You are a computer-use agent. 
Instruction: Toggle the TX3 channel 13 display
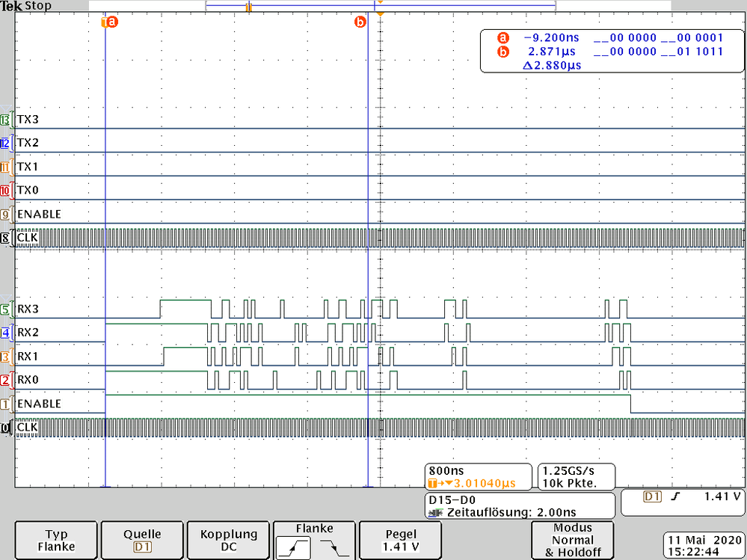tap(6, 120)
